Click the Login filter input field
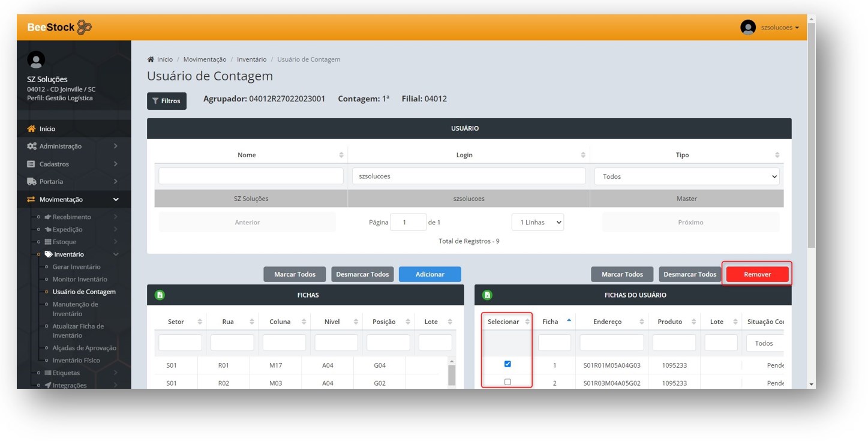The width and height of the screenshot is (868, 441). pyautogui.click(x=468, y=176)
